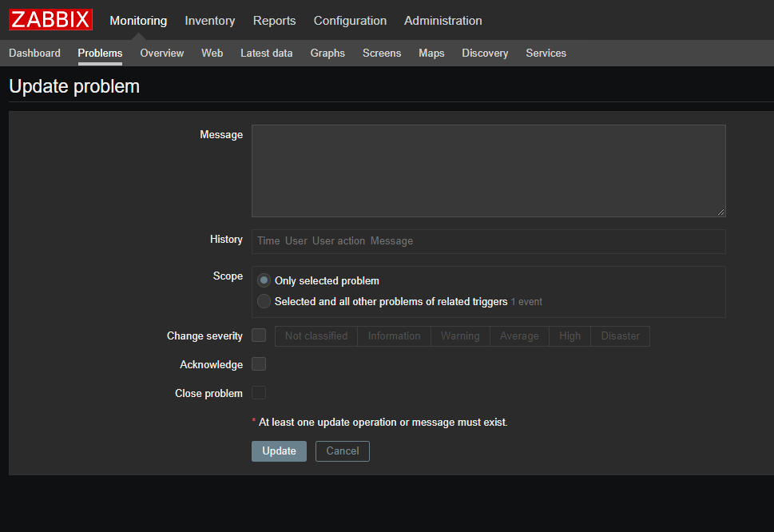Choose the Disaster severity level
This screenshot has height=532, width=774.
620,336
